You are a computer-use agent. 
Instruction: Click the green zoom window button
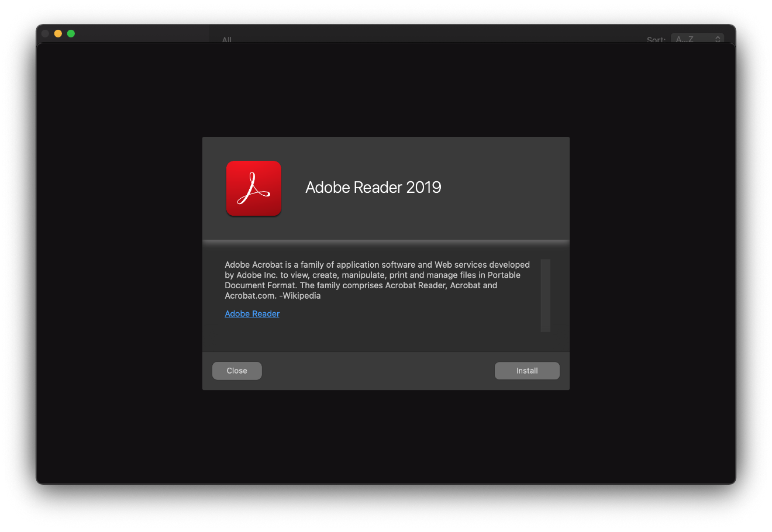71,33
